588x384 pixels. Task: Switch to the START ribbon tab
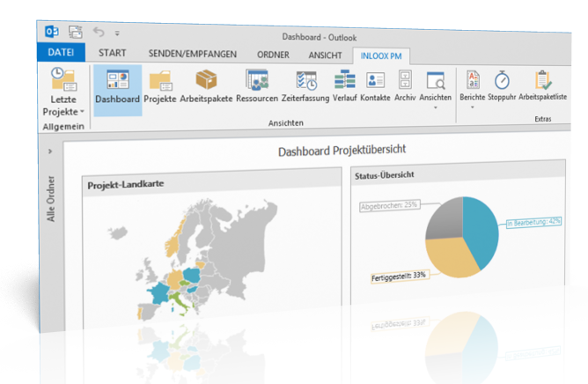(112, 53)
